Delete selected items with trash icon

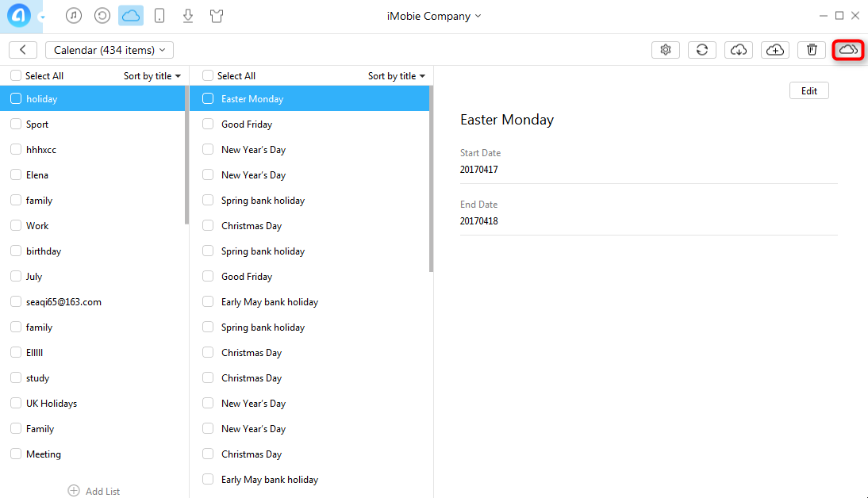[812, 50]
